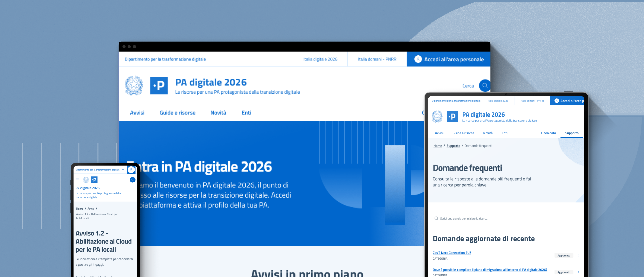Open the Cos'è Next Generation EU? question
Screen dimensions: 644x277
[452, 253]
